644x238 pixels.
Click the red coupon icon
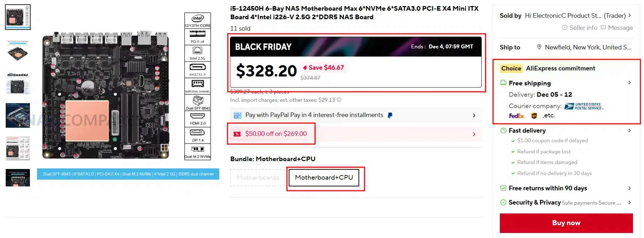click(237, 134)
